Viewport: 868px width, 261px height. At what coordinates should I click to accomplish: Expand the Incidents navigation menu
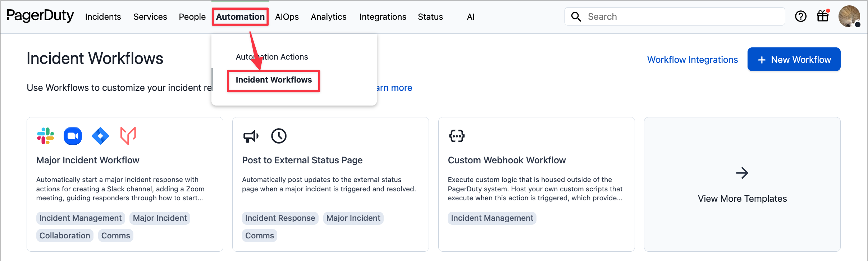(x=103, y=17)
